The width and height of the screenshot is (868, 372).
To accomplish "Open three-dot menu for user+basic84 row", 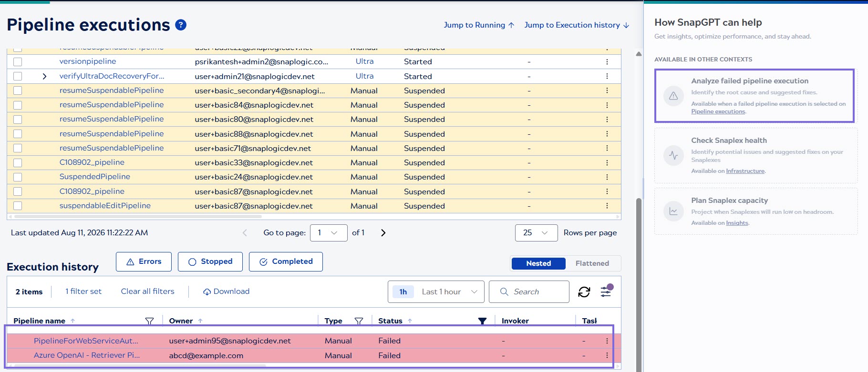I will click(607, 105).
